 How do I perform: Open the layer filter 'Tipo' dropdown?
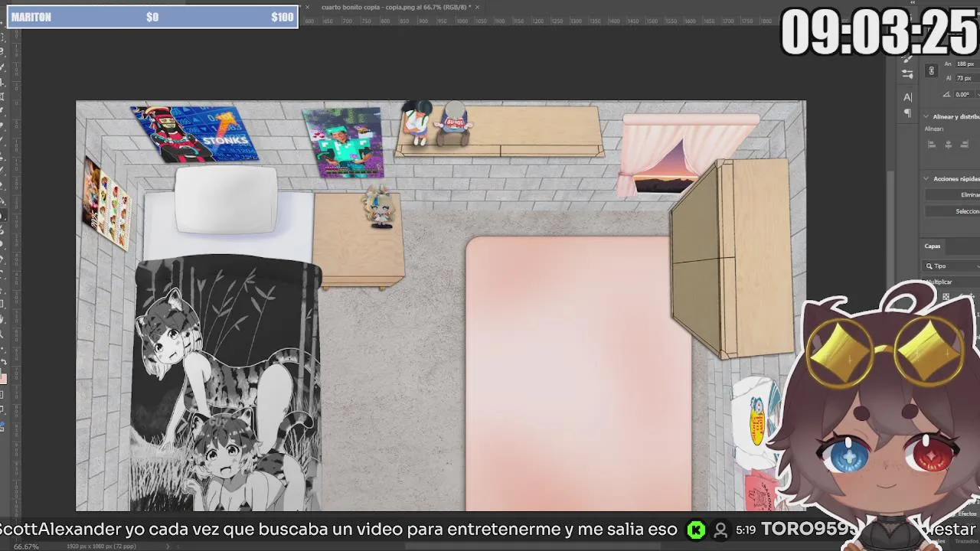pyautogui.click(x=952, y=266)
